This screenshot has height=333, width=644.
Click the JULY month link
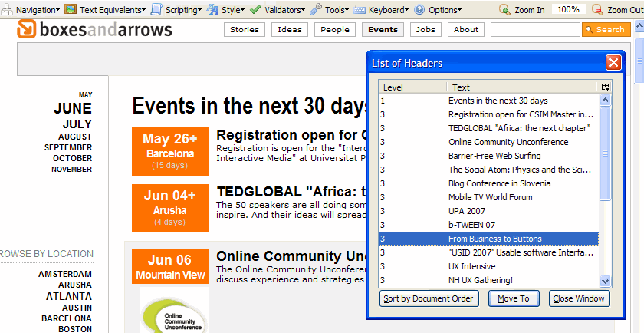click(77, 124)
